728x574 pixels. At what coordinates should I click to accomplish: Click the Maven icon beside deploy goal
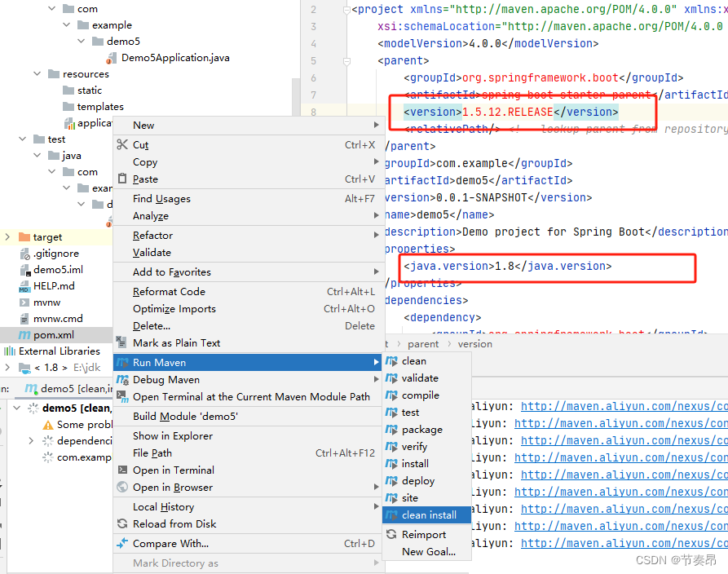pos(391,481)
